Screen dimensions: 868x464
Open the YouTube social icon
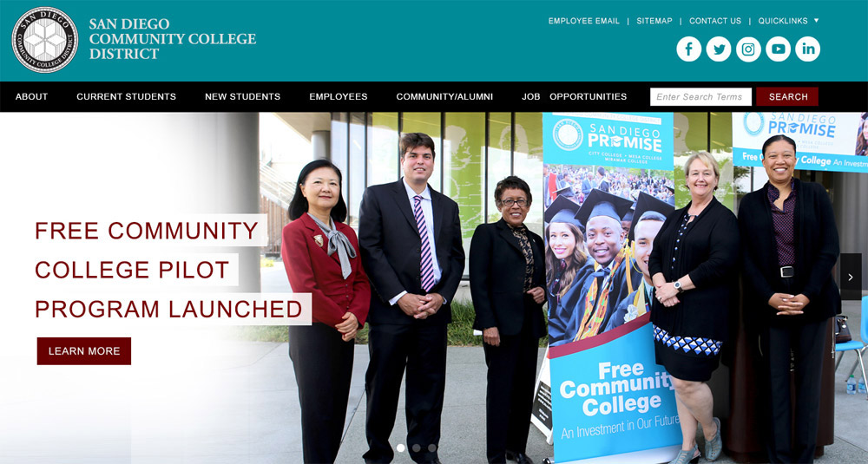coord(779,49)
